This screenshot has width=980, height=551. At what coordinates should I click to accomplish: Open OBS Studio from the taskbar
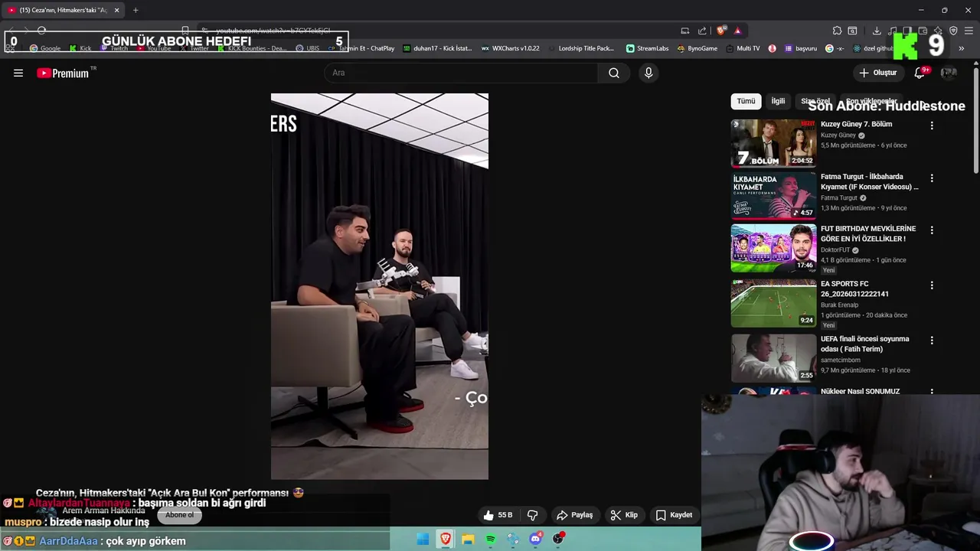tap(558, 540)
